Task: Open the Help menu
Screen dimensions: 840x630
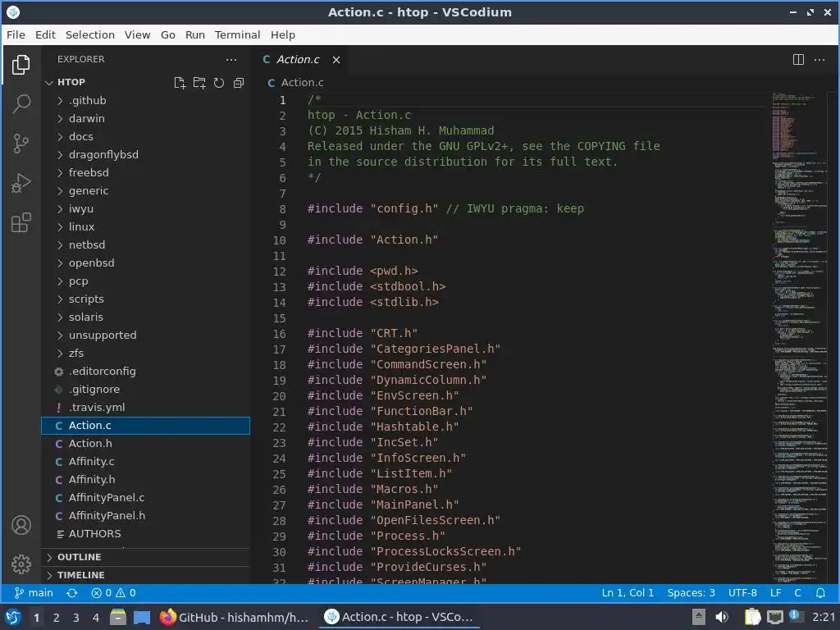Action: click(283, 34)
